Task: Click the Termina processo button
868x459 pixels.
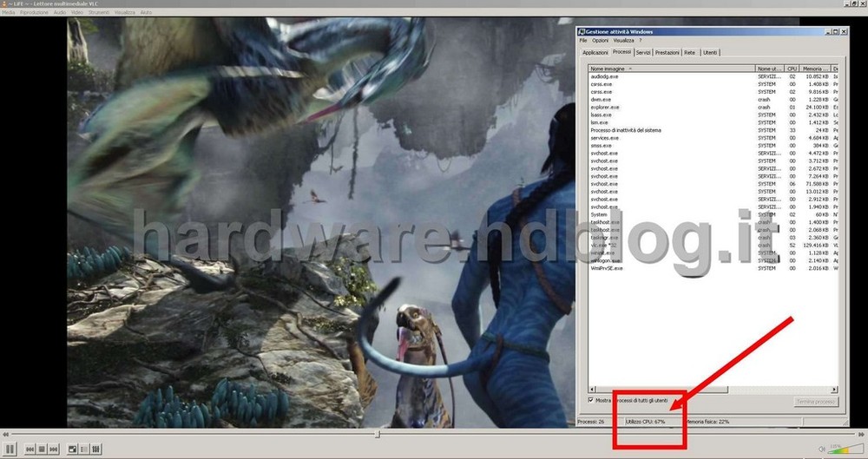Action: [816, 402]
